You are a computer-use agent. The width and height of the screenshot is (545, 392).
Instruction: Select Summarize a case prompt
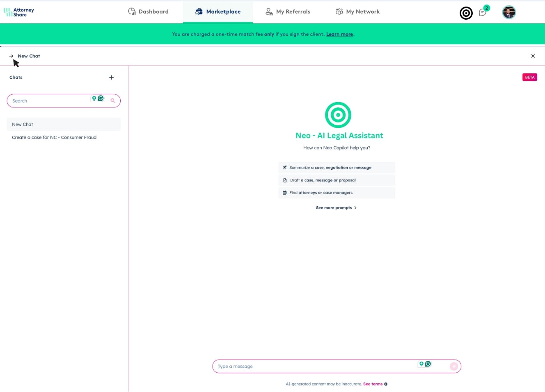(x=336, y=168)
